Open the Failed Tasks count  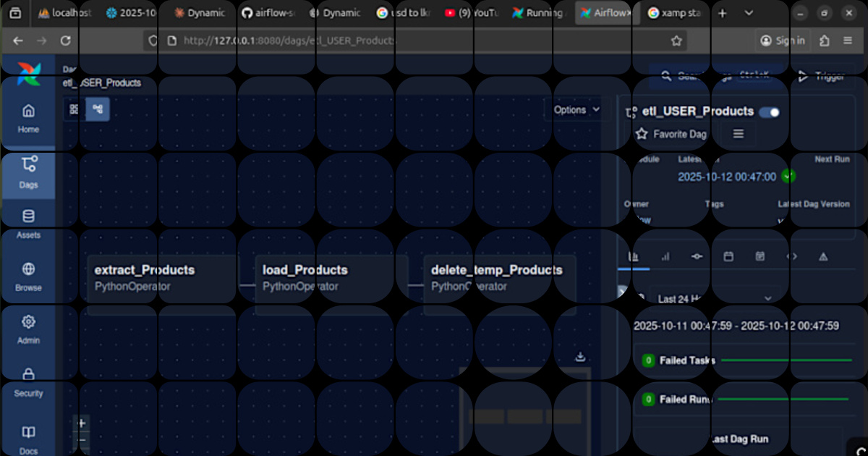(649, 360)
